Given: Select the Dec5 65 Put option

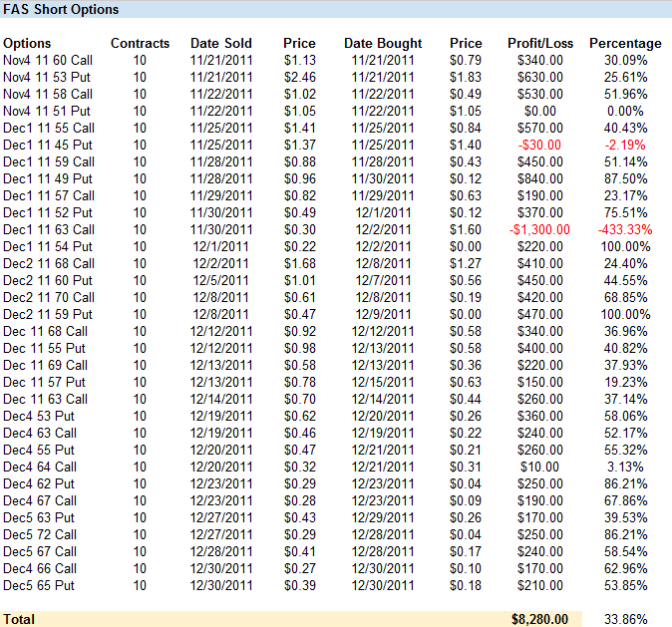Looking at the screenshot, I should coord(39,585).
